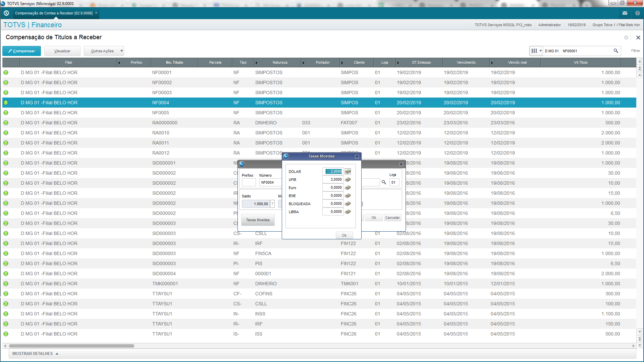Expand the Outras Ações dropdown arrow
644x362 pixels.
[121, 51]
